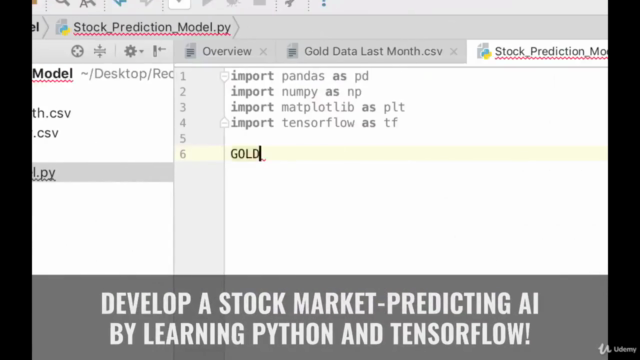The image size is (640, 360).
Task: Click the collapse all icon in project panel
Action: click(100, 51)
